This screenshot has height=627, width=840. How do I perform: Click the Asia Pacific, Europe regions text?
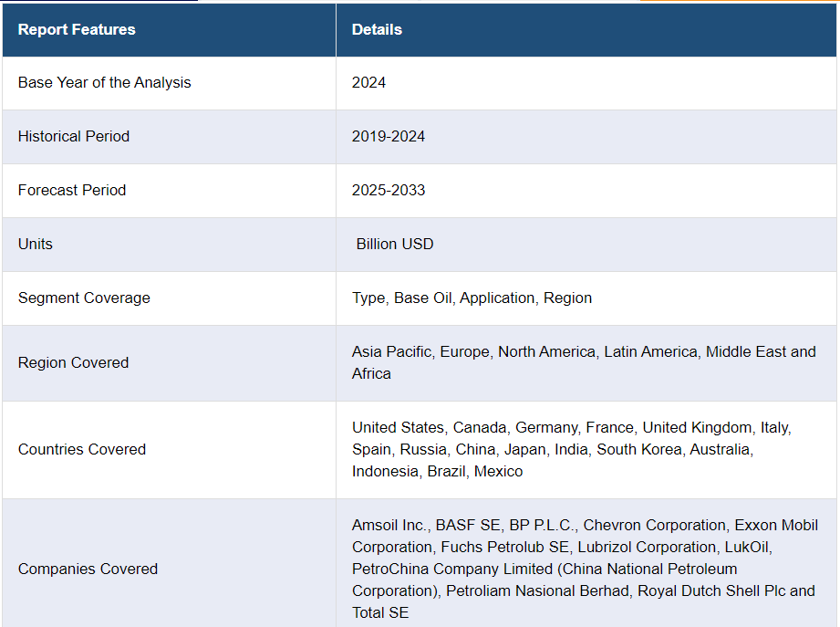(x=584, y=363)
